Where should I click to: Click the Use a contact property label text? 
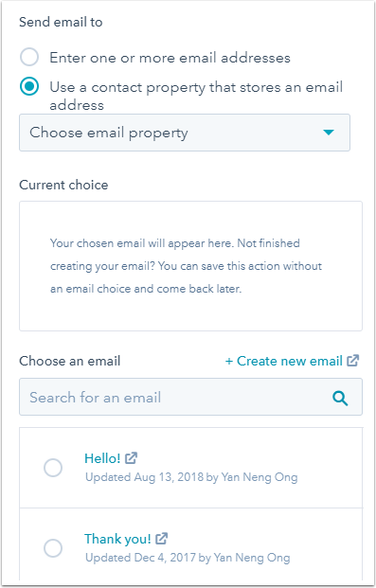[x=196, y=96]
